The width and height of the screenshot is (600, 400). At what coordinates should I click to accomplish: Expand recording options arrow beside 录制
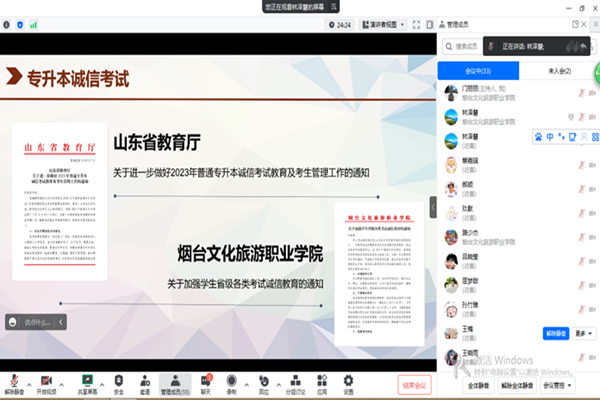click(x=246, y=385)
